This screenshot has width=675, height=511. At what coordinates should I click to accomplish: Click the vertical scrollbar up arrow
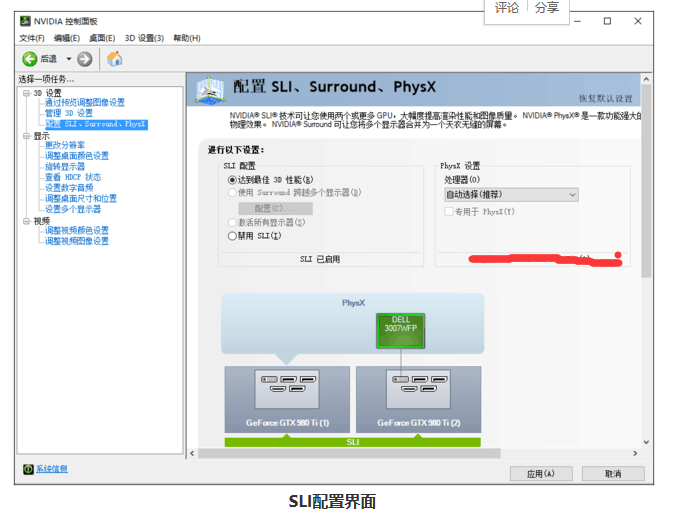click(646, 79)
